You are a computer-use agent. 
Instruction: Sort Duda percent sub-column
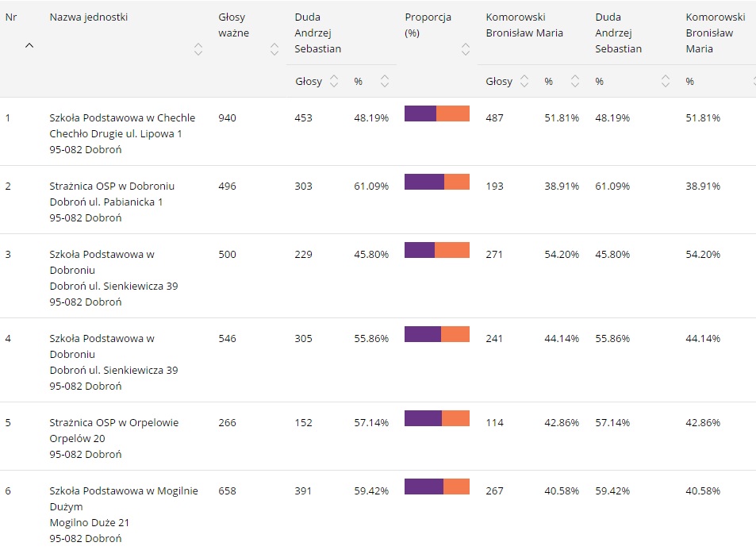[385, 81]
